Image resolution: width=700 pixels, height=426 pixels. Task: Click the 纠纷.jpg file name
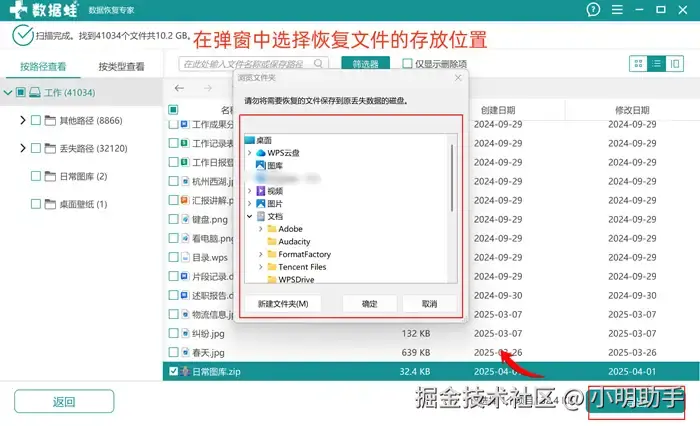pyautogui.click(x=208, y=334)
